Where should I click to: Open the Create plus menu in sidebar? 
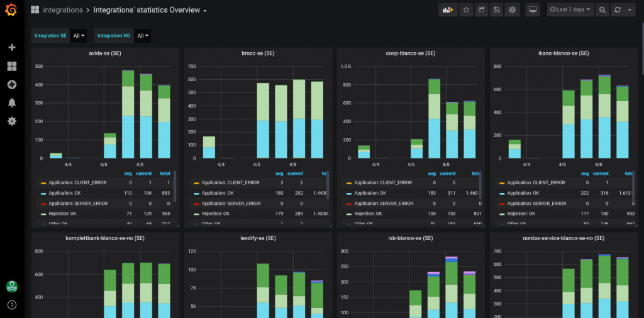click(x=11, y=48)
